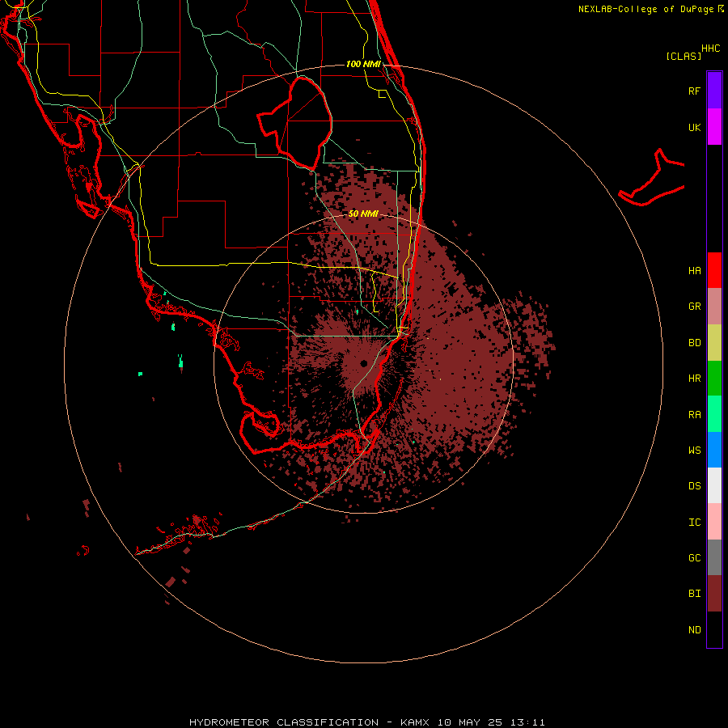
Task: Click the IC legend label
Action: click(x=694, y=523)
